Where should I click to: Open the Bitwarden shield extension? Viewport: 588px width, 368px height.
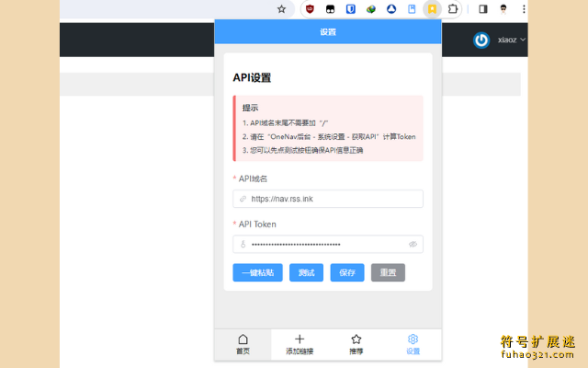[x=351, y=9]
